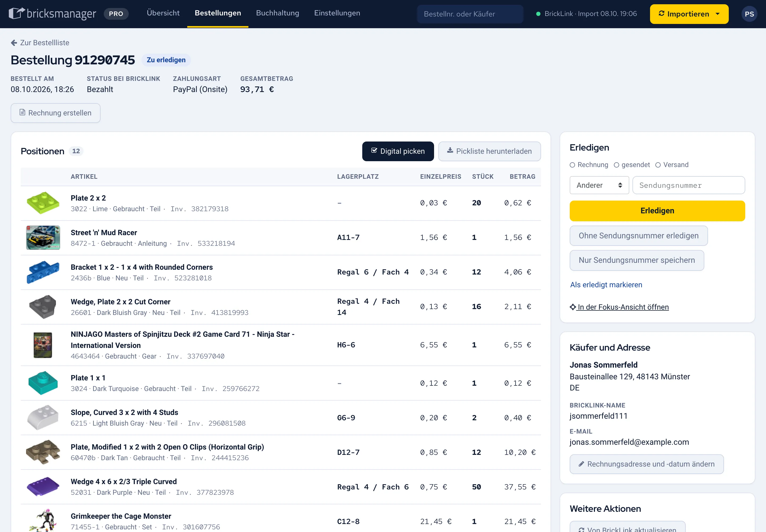Click Rechnungsadresse und -datum ändern
This screenshot has width=766, height=532.
point(646,464)
